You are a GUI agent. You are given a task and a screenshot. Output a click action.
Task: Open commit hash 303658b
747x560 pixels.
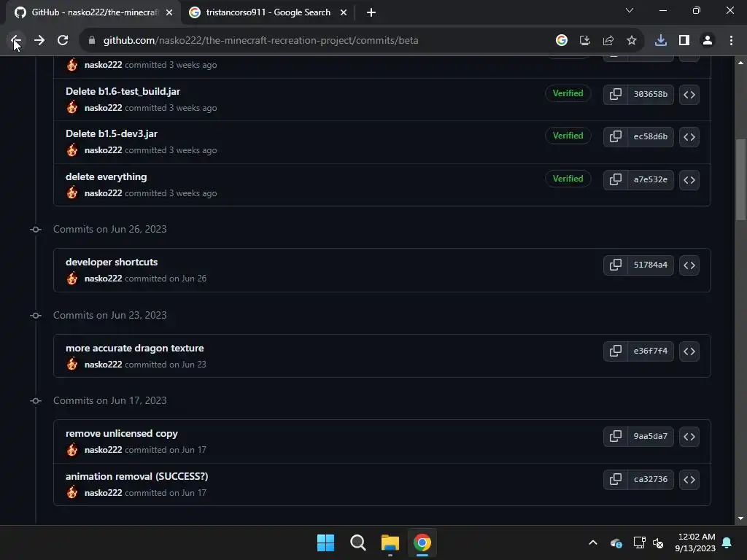point(650,94)
